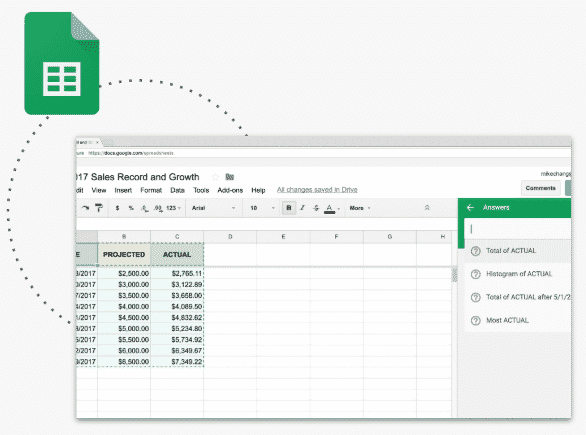
Task: Apply percent format icon
Action: [131, 208]
